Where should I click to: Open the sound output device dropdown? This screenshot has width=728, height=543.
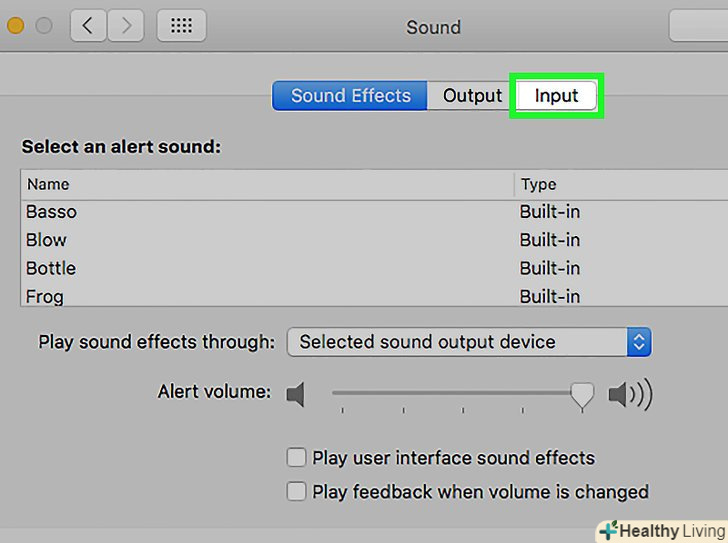click(469, 342)
